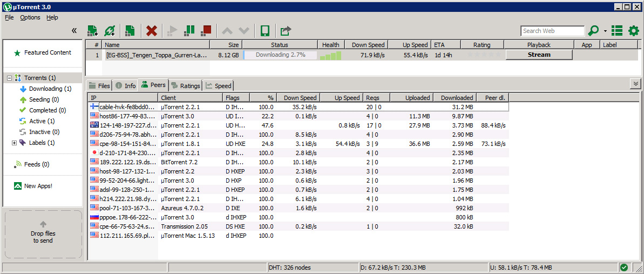Click in the Search Web field

click(552, 31)
